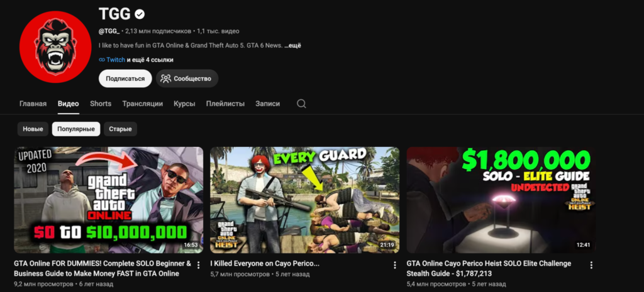Switch to the Главная tab
Image resolution: width=644 pixels, height=292 pixels.
(x=33, y=104)
